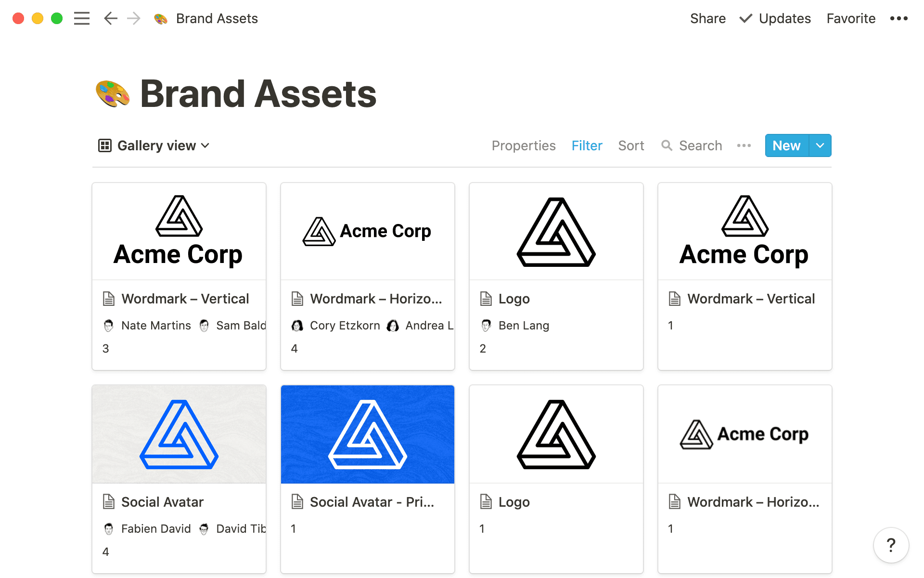Click the Brand Assets breadcrumb
The height and width of the screenshot is (578, 924).
coord(217,18)
